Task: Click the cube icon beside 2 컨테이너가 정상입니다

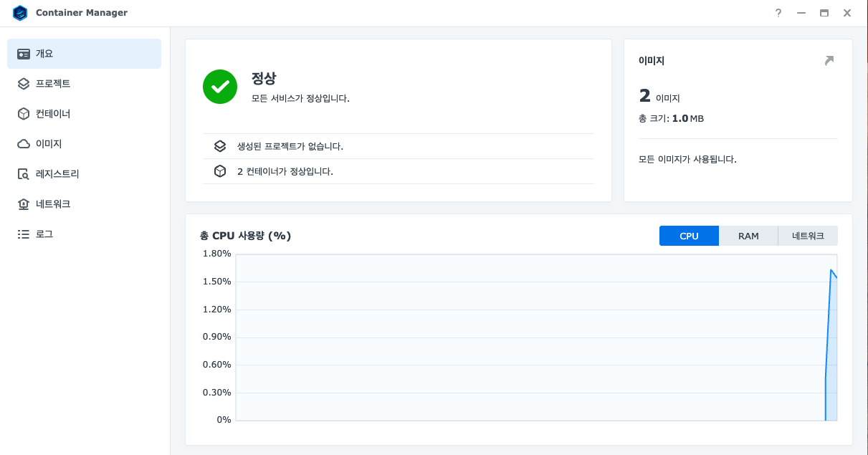Action: [x=220, y=171]
